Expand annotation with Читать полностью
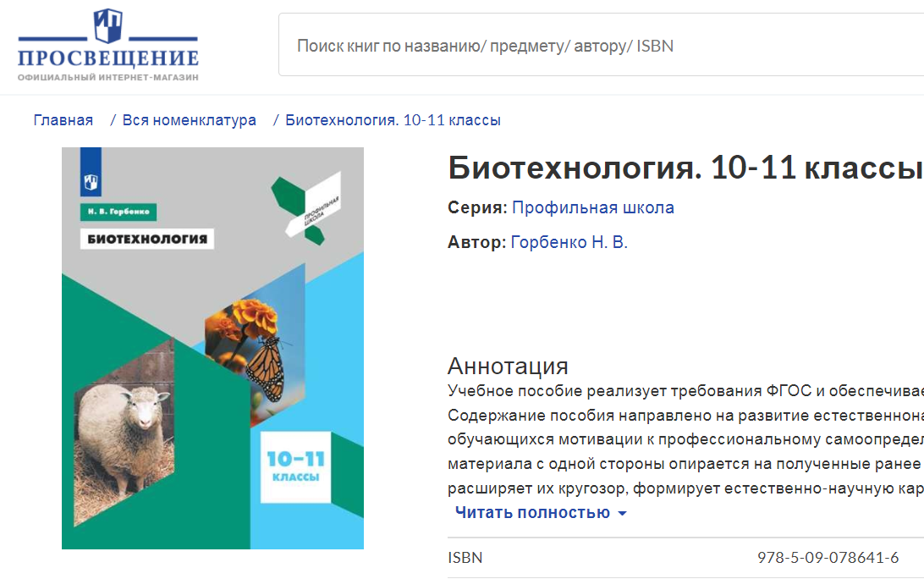This screenshot has width=924, height=579. coord(531,513)
